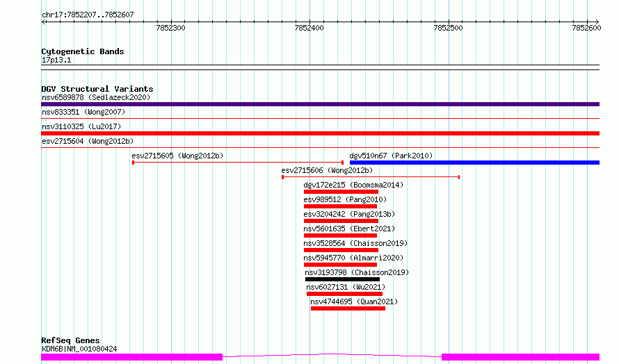Open variant esv2715605 (Wong2012b) label
Viewport: 619px width, 364px height.
tap(177, 156)
